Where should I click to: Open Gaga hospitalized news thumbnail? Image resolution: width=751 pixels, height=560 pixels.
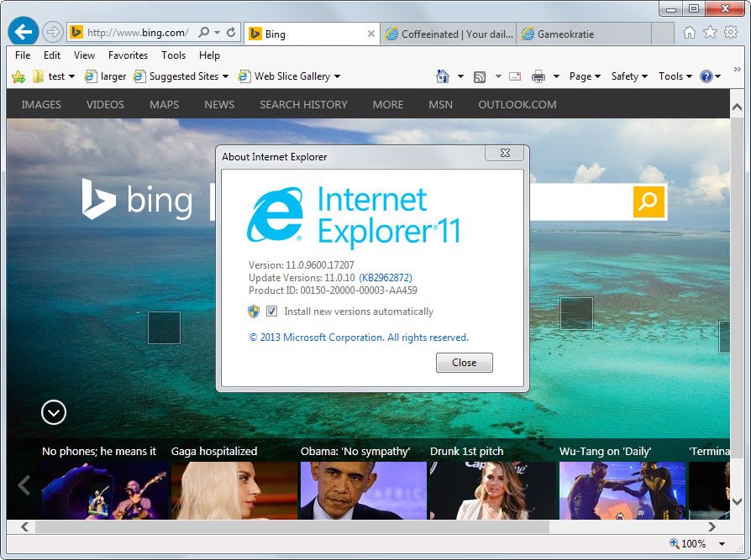(x=234, y=490)
